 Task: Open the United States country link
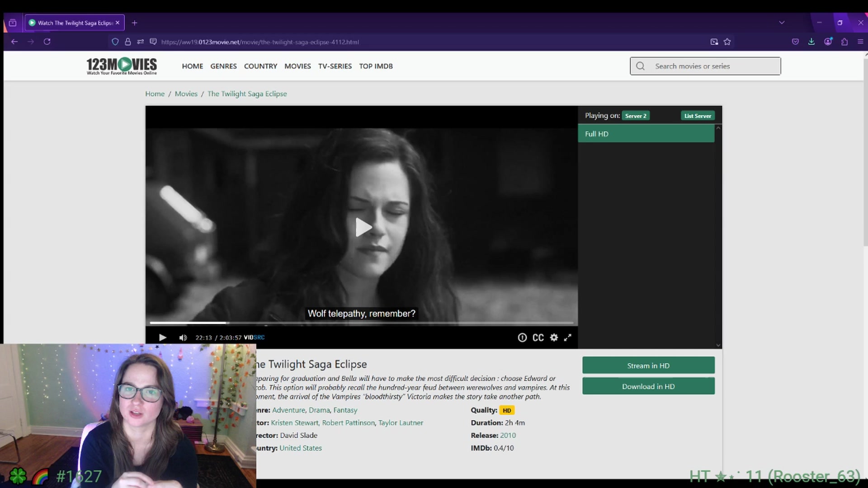(301, 448)
